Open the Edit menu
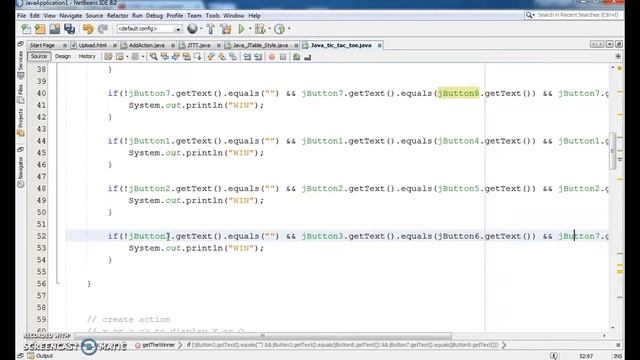 [35, 16]
